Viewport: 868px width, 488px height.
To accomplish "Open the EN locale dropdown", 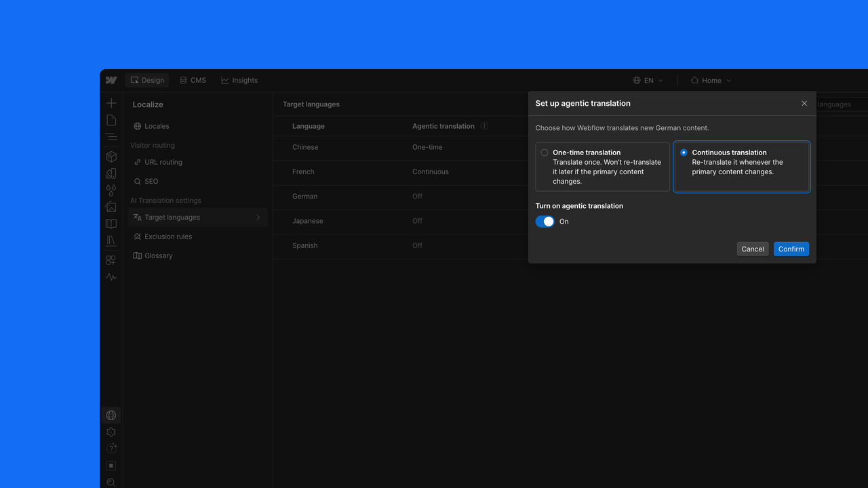I will 648,80.
